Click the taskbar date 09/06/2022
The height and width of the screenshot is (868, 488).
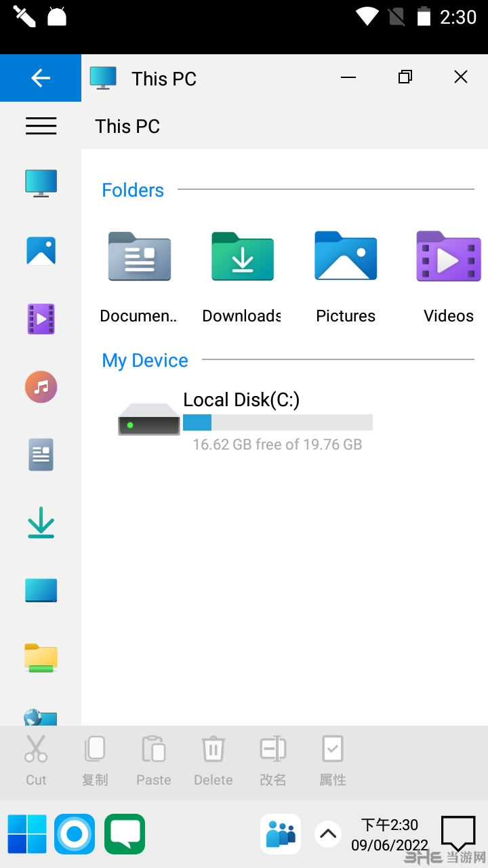[x=390, y=846]
